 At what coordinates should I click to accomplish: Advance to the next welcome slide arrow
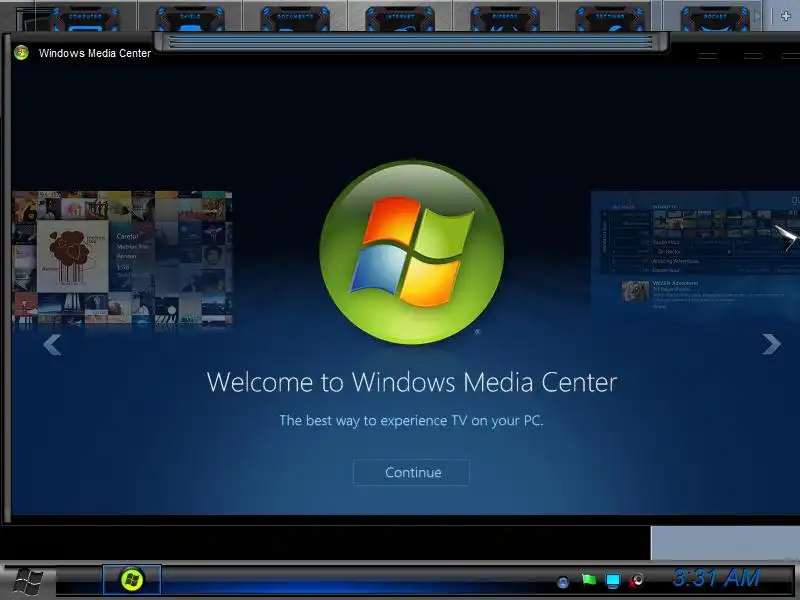tap(771, 344)
